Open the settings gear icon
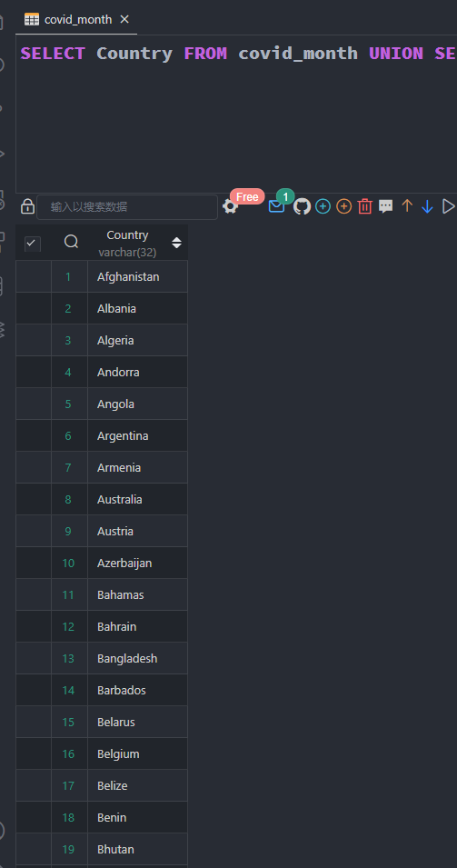The height and width of the screenshot is (868, 457). click(230, 207)
